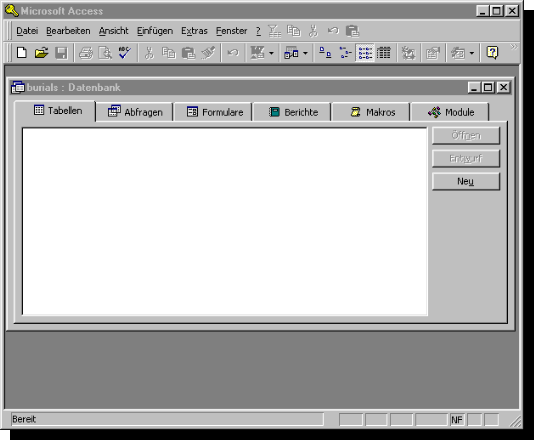Create a new database with toolbar icon
Image resolution: width=534 pixels, height=440 pixels.
(x=22, y=53)
